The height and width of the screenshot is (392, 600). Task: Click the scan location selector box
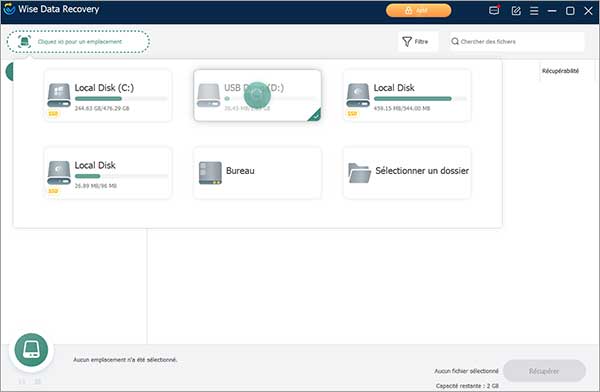click(x=78, y=41)
